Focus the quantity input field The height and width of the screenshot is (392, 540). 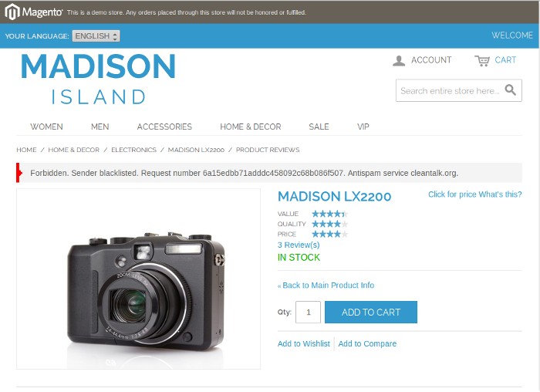[x=309, y=312]
